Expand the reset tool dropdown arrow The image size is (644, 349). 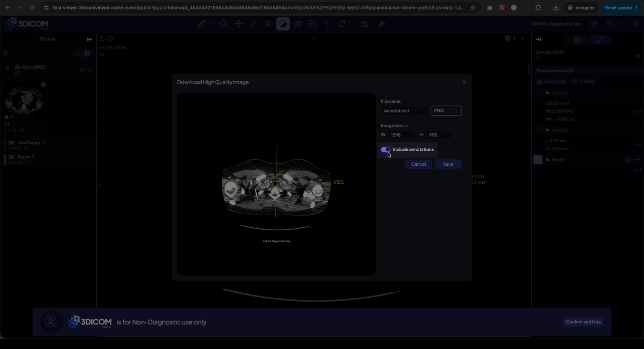353,24
